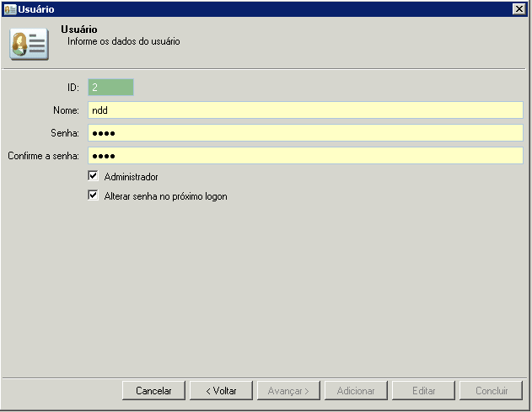Click the 'Nome:' label
This screenshot has width=532, height=412.
tap(66, 110)
